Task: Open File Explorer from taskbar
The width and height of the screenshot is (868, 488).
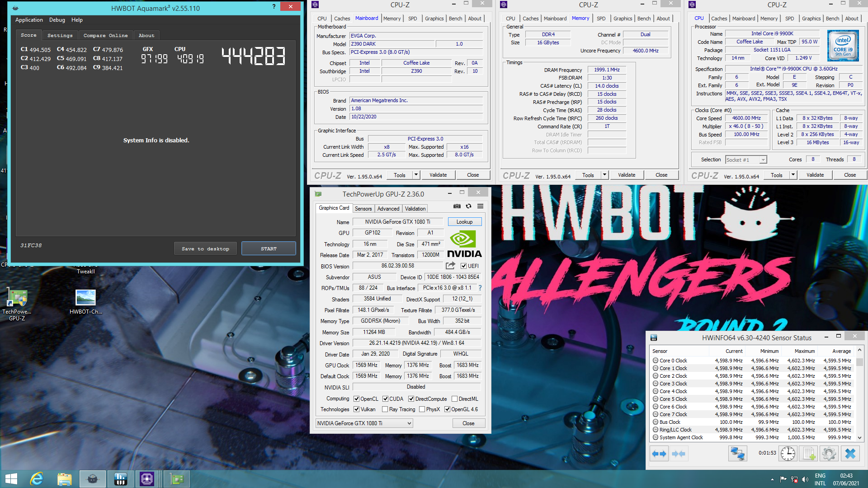Action: pos(64,479)
